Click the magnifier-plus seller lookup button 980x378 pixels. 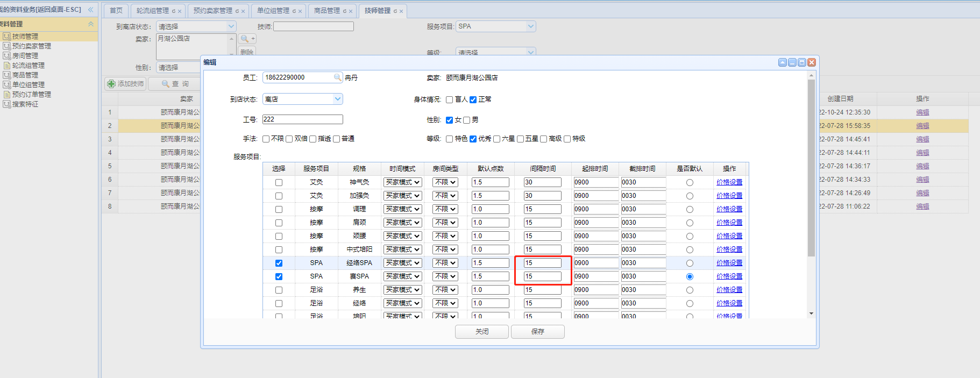pos(247,39)
